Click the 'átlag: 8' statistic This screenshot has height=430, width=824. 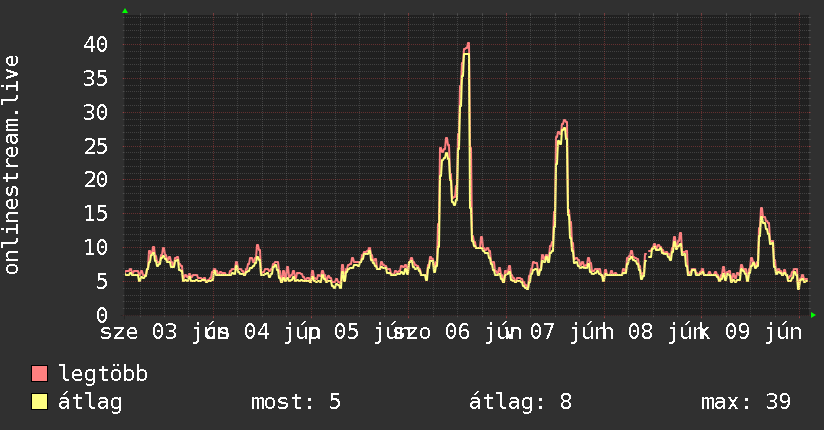tap(520, 402)
